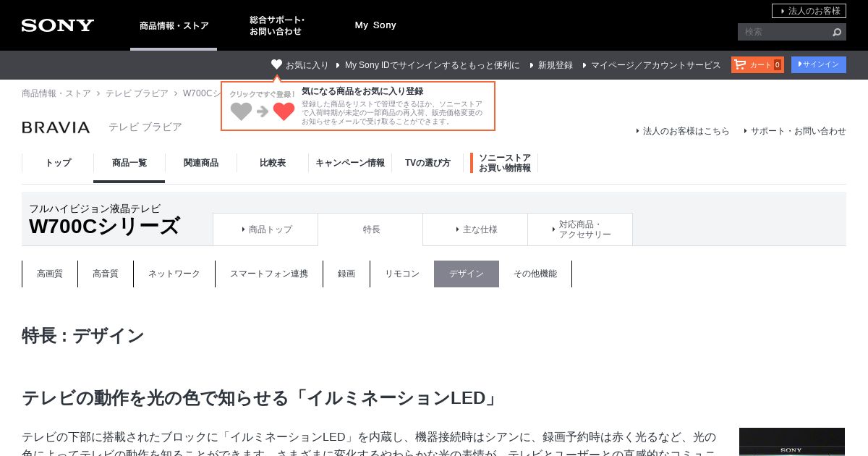Screen dimensions: 868x456
Task: Click the red heart register icon
Action: pyautogui.click(x=284, y=111)
